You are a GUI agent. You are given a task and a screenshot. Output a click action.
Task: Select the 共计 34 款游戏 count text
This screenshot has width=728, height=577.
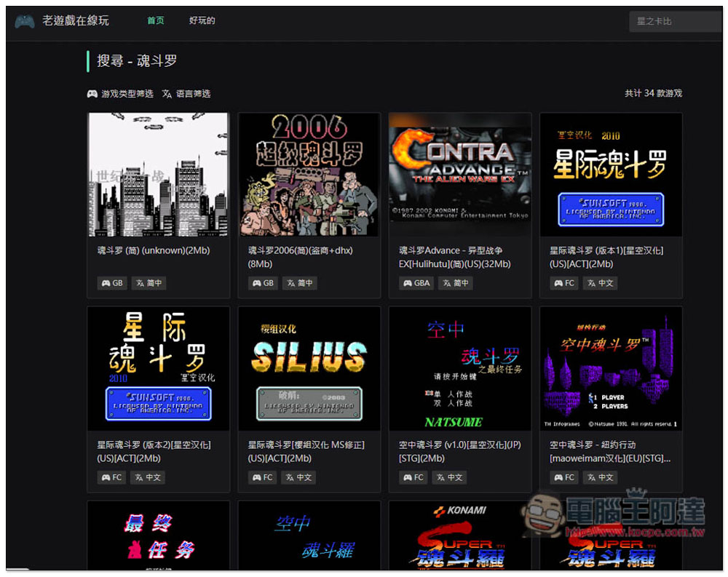[x=653, y=93]
